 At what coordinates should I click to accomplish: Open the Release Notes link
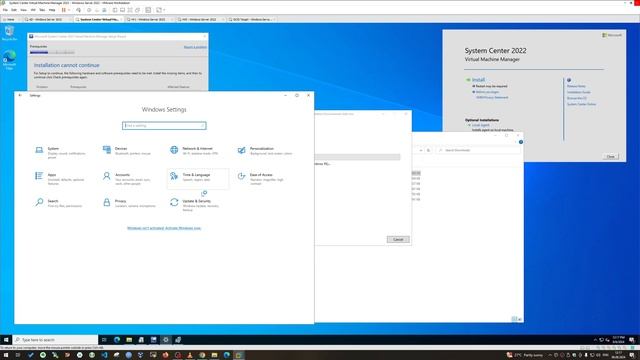coord(576,86)
